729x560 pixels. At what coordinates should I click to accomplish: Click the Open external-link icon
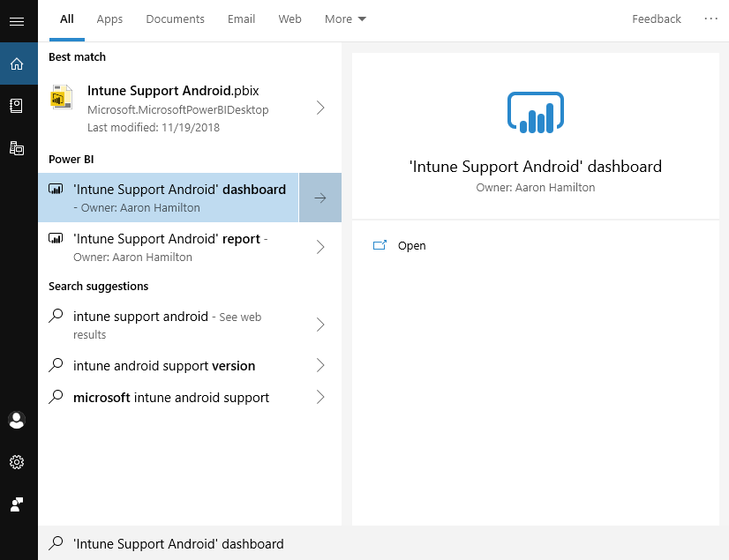(x=380, y=245)
